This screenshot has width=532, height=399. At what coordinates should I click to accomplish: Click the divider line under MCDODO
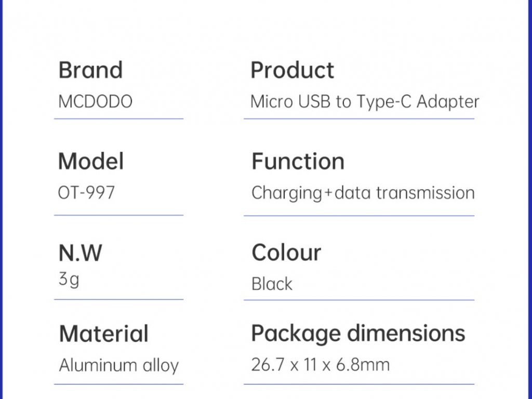(119, 119)
